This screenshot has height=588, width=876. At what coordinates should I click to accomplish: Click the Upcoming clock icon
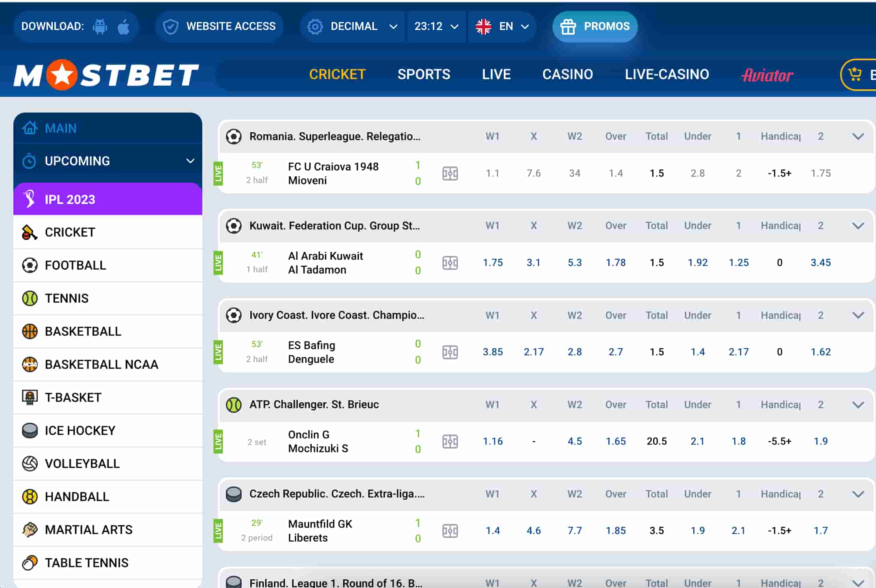(30, 161)
